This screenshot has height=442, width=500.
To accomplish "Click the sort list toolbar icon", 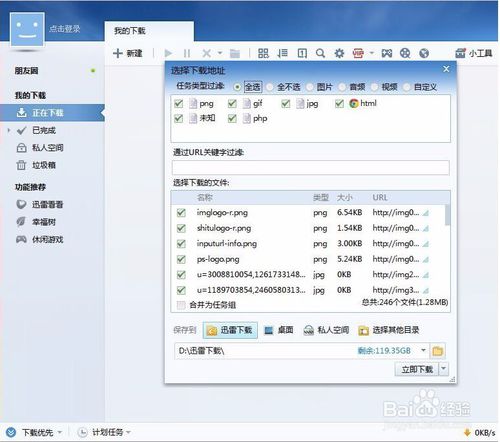I will point(282,53).
